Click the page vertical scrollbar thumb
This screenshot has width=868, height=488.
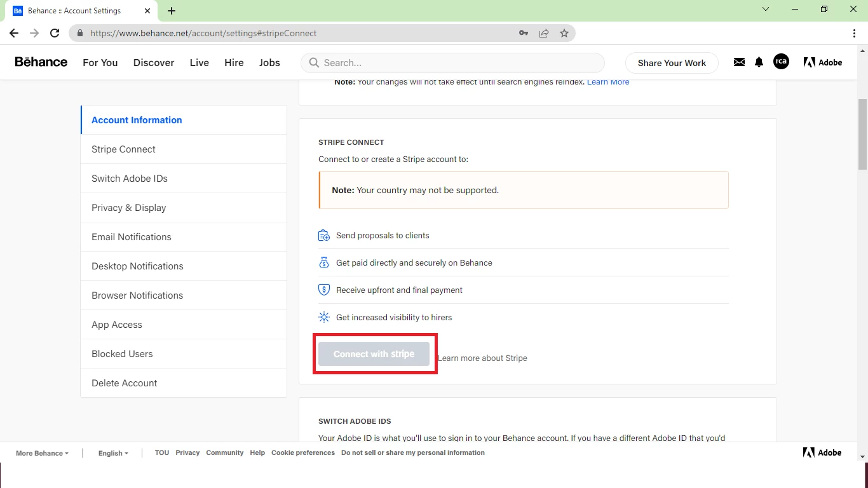[x=862, y=134]
